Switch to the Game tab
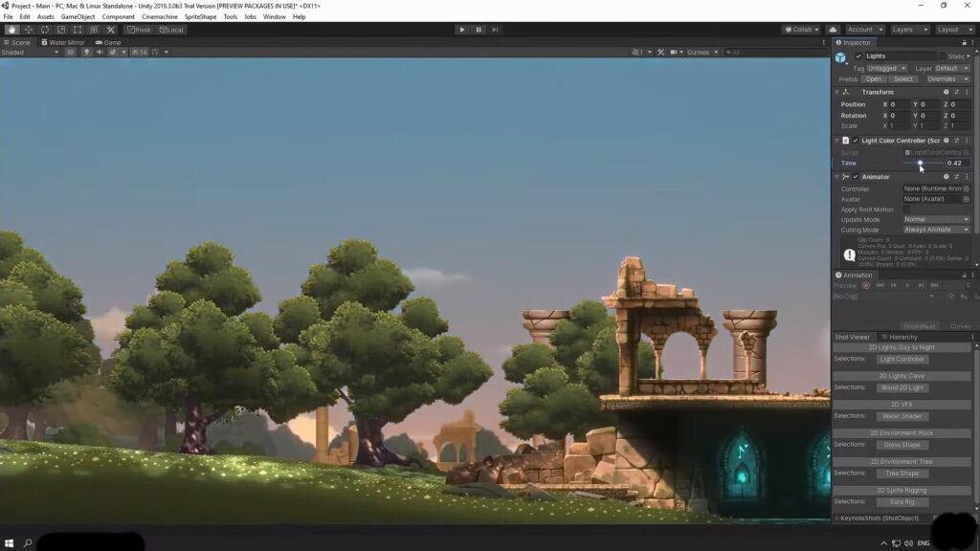The image size is (980, 551). (x=108, y=42)
